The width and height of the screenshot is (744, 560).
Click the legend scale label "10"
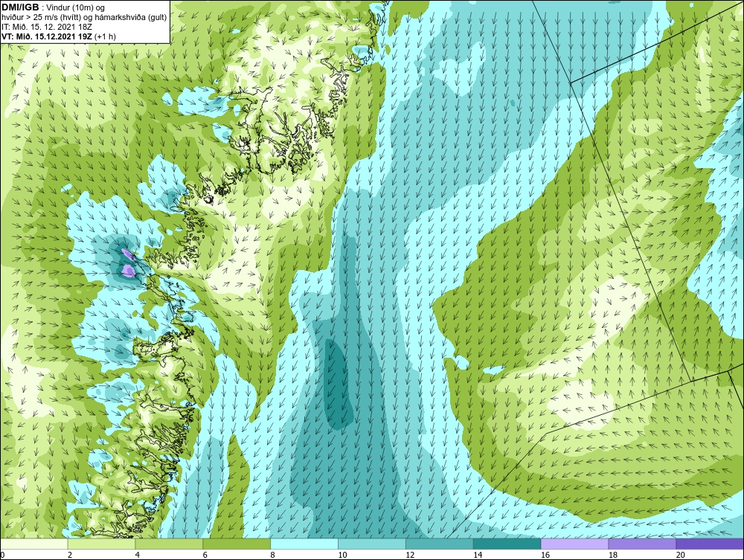tap(342, 555)
